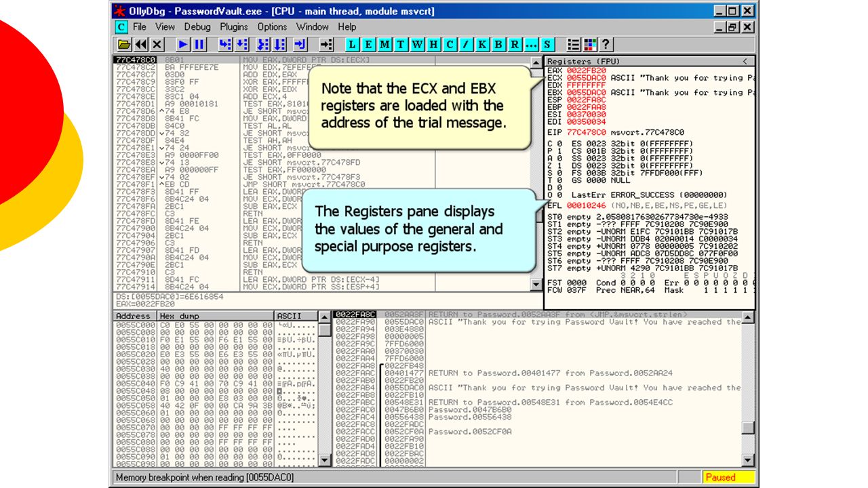Viewport: 868px width, 488px height.
Task: Click stack pane scroll down arrow
Action: (747, 460)
